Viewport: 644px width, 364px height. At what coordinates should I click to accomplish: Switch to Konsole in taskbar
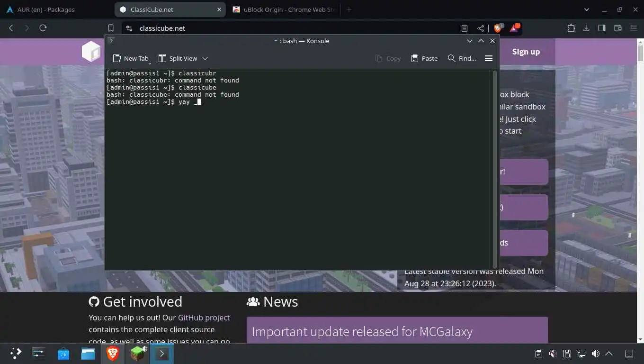click(162, 353)
